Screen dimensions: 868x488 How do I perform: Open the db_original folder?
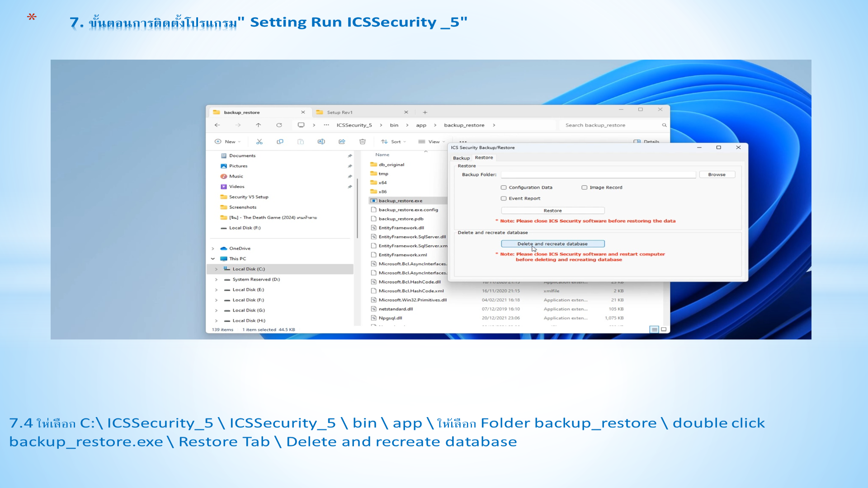392,164
